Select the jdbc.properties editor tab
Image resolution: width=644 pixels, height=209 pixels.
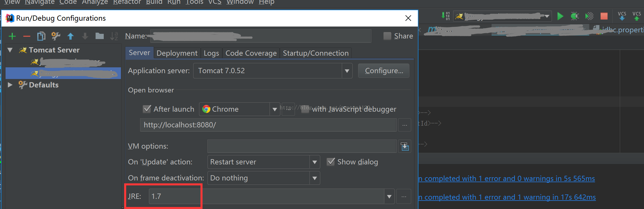coord(618,30)
